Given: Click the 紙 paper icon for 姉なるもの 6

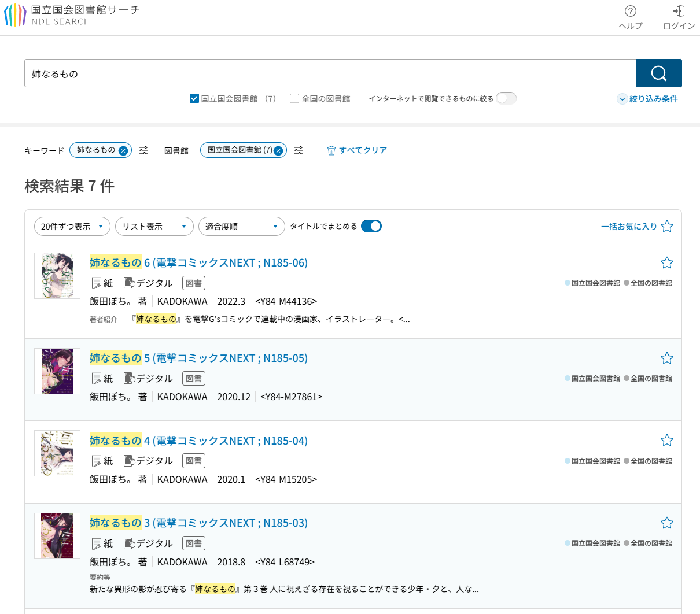Looking at the screenshot, I should pos(97,283).
